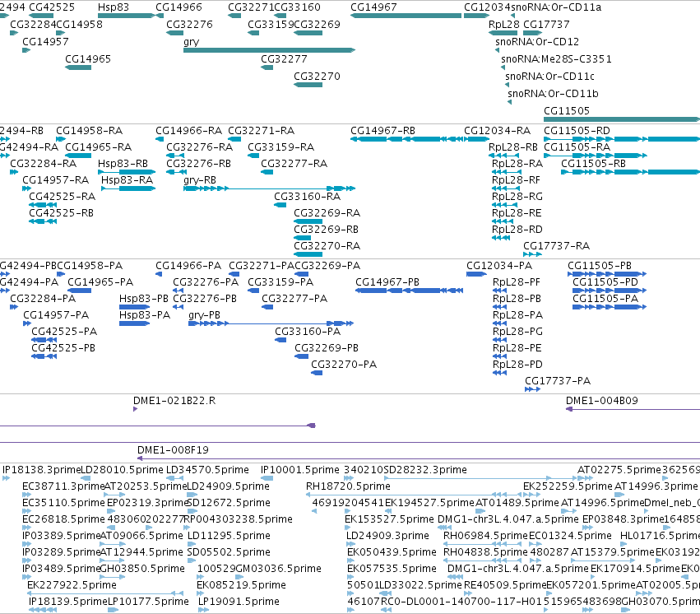The width and height of the screenshot is (700, 614).
Task: Select the LD28010.5prime EST label
Action: [x=122, y=470]
